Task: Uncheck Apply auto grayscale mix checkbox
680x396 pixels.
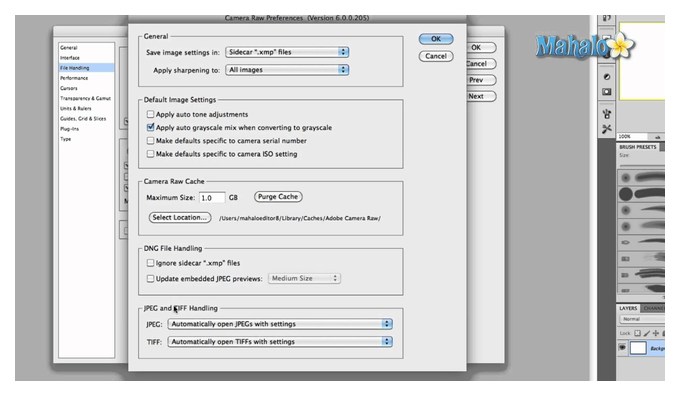Action: tap(150, 127)
